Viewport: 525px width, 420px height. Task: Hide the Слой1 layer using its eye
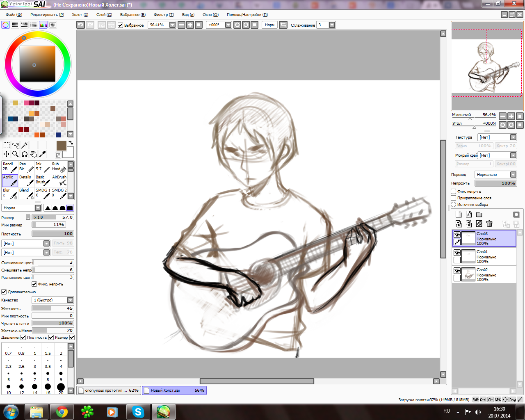[x=457, y=253]
